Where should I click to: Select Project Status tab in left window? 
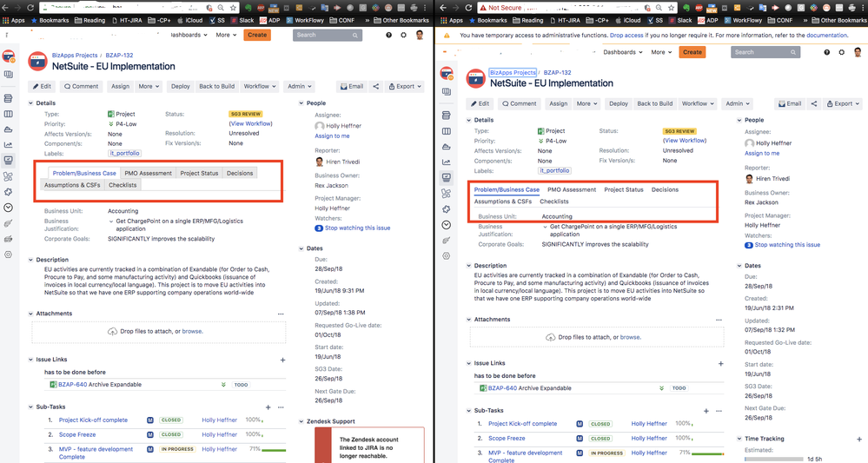(x=199, y=173)
